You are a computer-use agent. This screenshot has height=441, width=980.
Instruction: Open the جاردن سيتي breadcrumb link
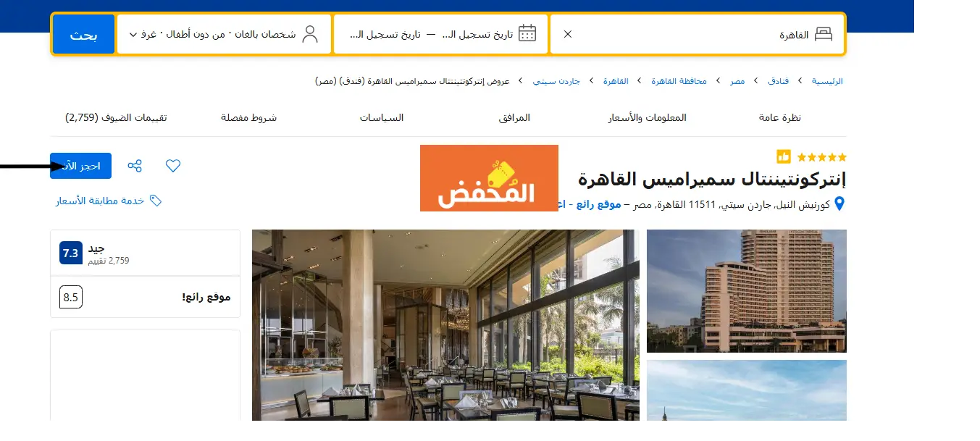pos(556,81)
